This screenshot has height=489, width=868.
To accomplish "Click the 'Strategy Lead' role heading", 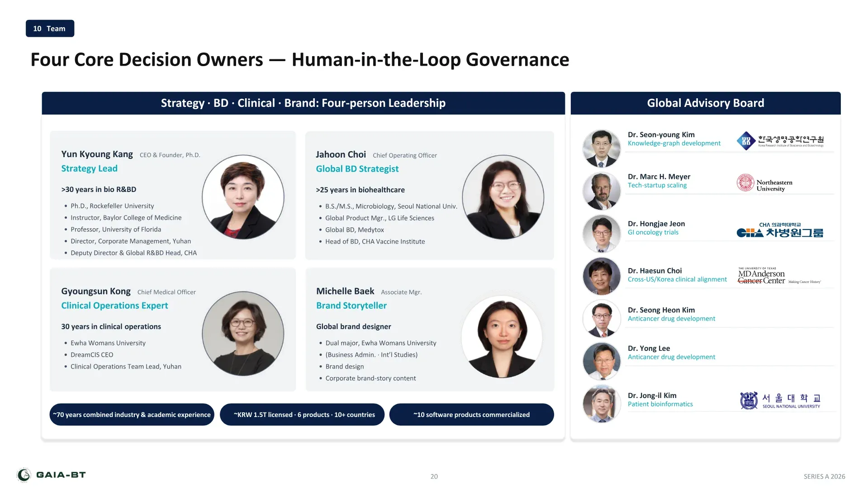I will (x=89, y=168).
